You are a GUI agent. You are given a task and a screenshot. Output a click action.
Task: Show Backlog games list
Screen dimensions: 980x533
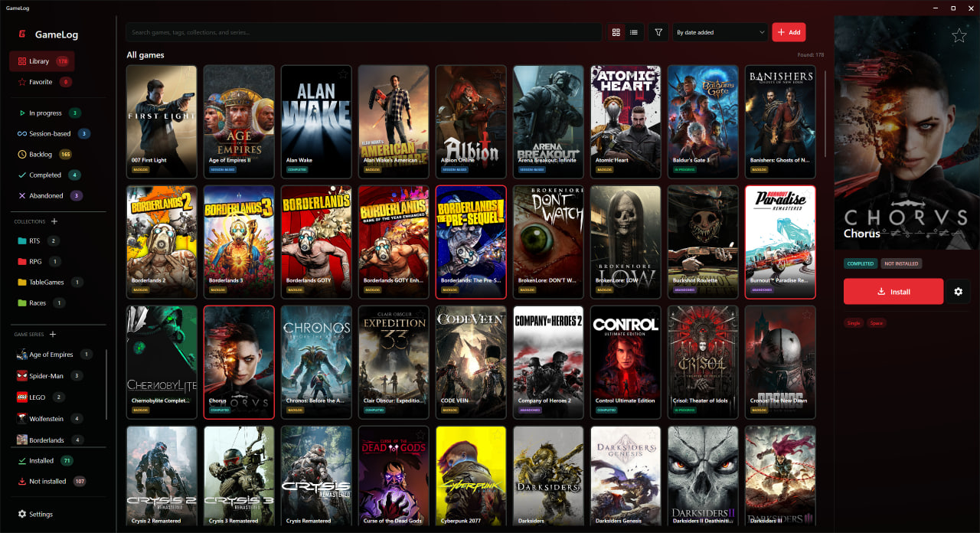coord(44,154)
